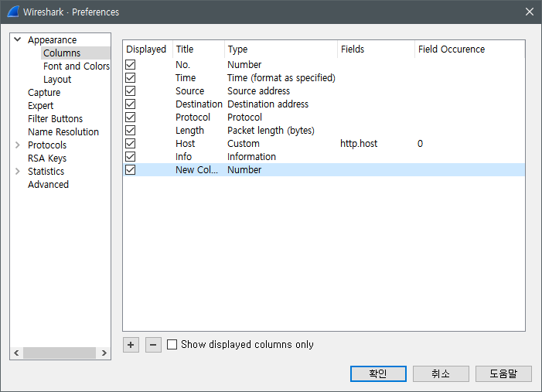
Task: Expand the Protocols tree node
Action: coord(18,145)
